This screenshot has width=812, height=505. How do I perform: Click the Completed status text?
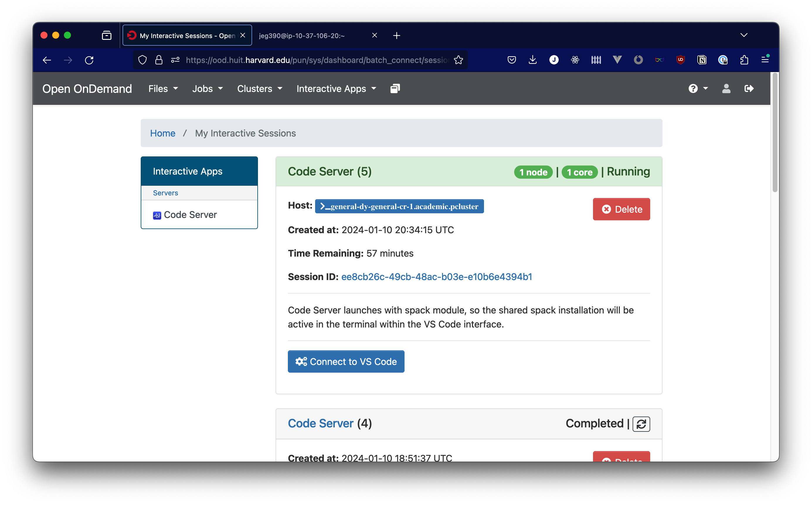594,424
